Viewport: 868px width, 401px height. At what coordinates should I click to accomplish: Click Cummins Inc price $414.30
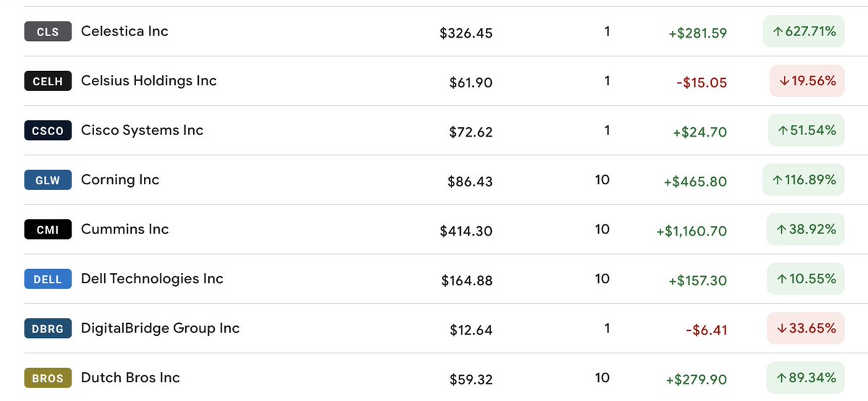(x=466, y=231)
